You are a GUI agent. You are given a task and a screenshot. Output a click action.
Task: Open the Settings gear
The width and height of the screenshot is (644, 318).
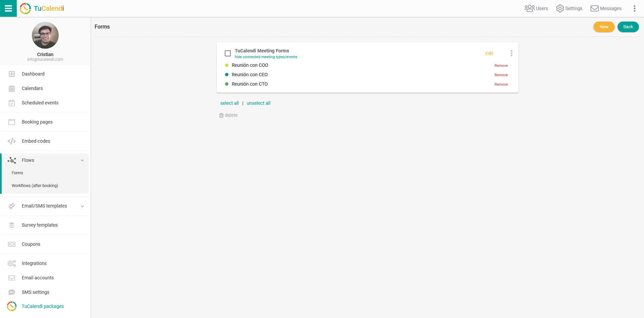pos(569,8)
